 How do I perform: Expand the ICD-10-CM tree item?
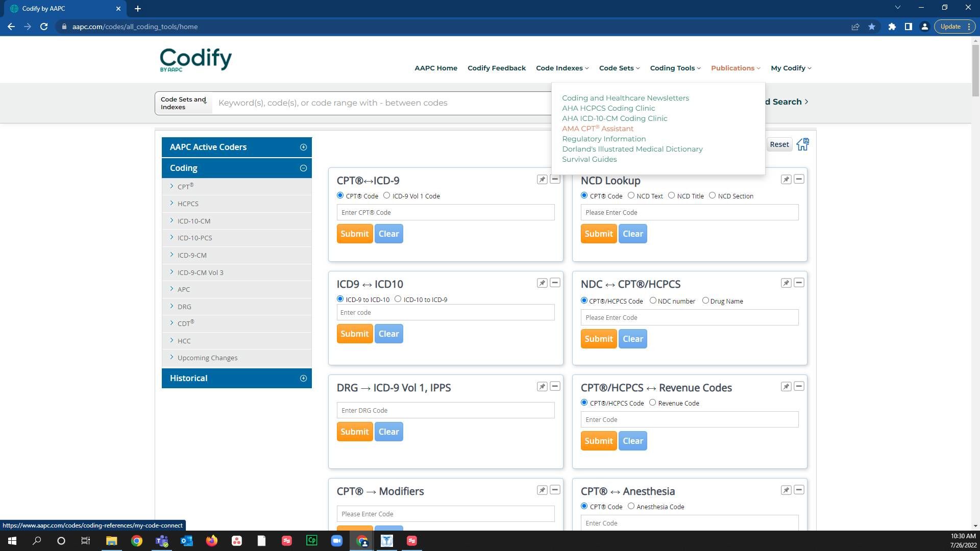[171, 220]
